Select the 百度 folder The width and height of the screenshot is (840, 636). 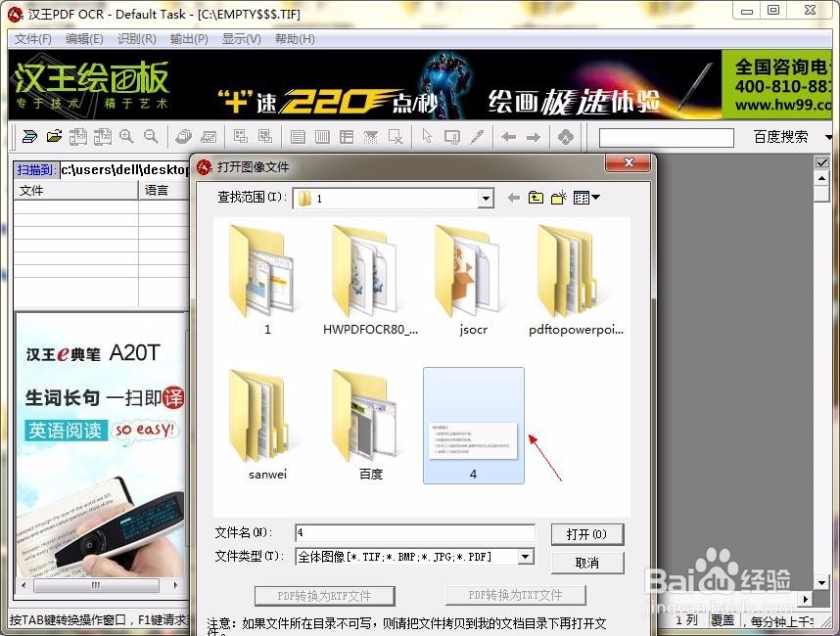pyautogui.click(x=370, y=425)
